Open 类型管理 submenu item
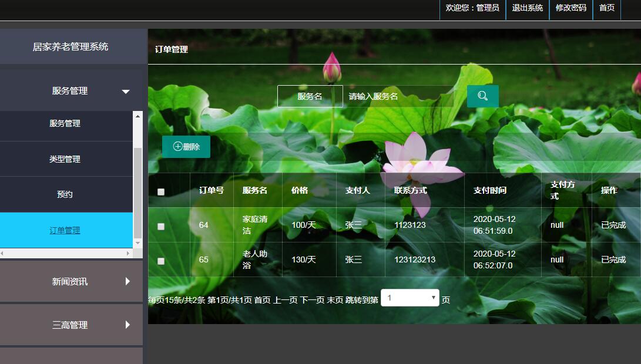Image resolution: width=641 pixels, height=364 pixels. (65, 159)
